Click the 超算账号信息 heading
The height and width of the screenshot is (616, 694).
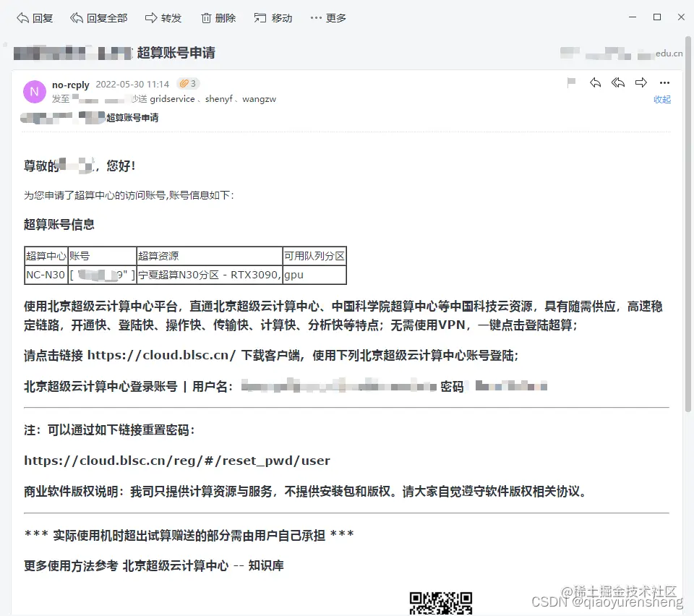point(59,224)
